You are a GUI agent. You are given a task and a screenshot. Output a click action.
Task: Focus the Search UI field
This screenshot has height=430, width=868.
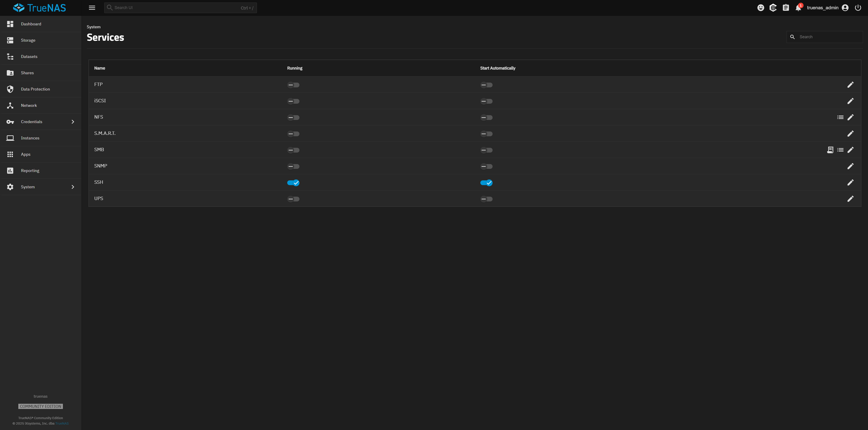click(180, 8)
